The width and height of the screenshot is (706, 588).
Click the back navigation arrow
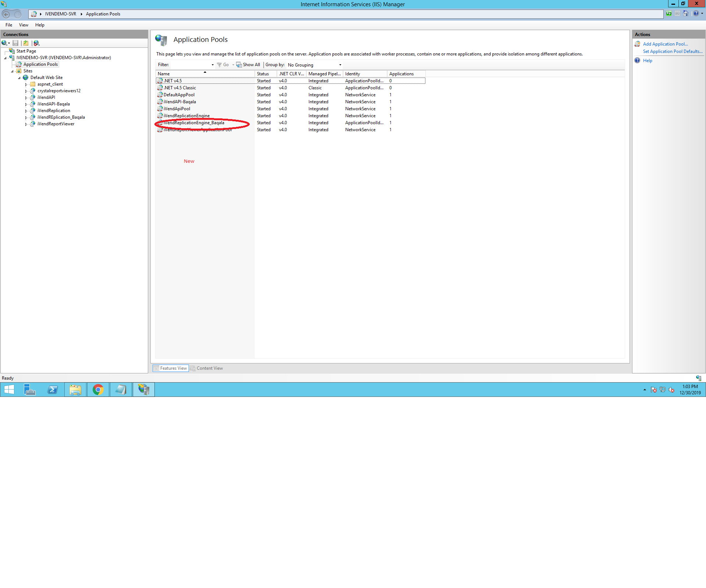coord(6,14)
